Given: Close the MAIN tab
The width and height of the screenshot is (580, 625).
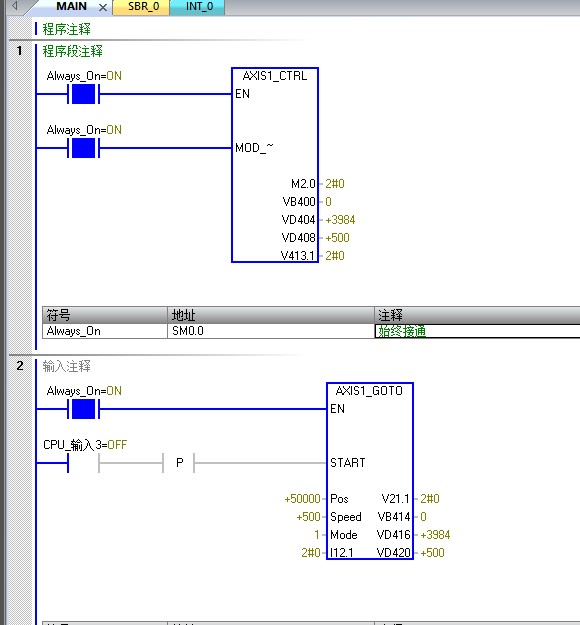Looking at the screenshot, I should coord(103,7).
